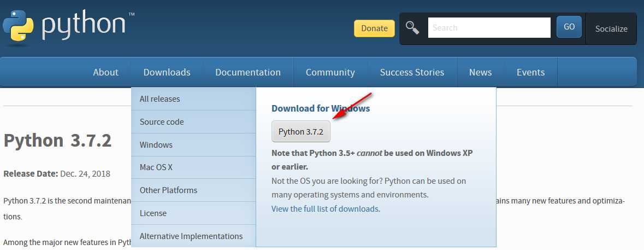
Task: Open the About navigation menu
Action: point(105,72)
